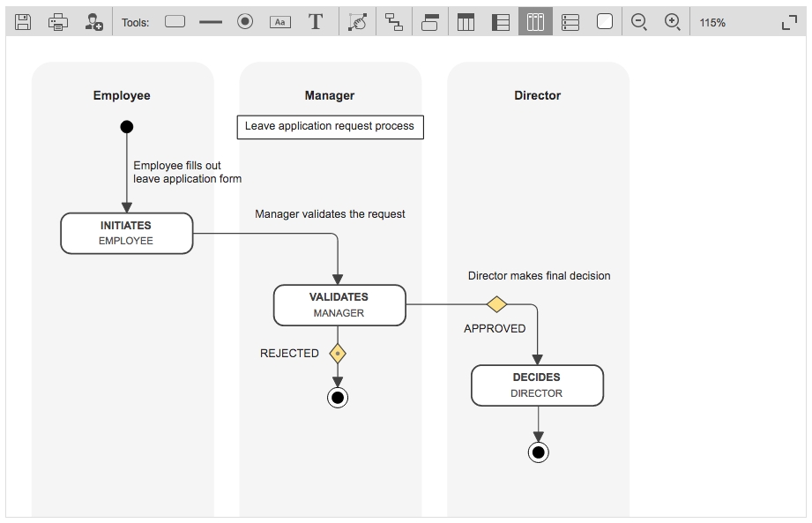812x523 pixels.
Task: Click the Save diagram icon
Action: 24,22
